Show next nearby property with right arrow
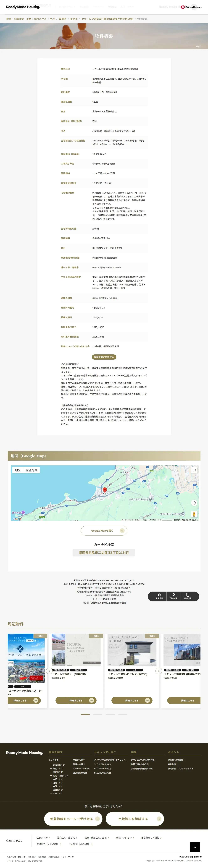The image size is (208, 868). [x=158, y=671]
